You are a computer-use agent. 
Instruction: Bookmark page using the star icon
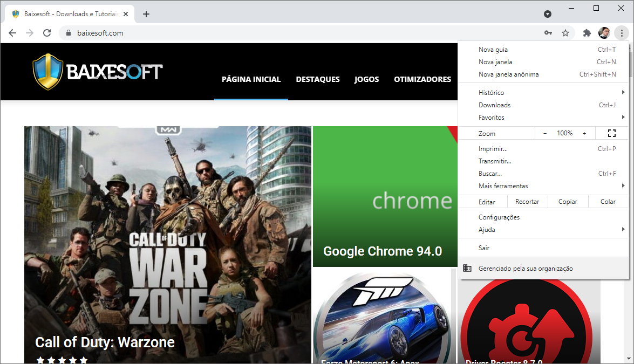coord(565,33)
